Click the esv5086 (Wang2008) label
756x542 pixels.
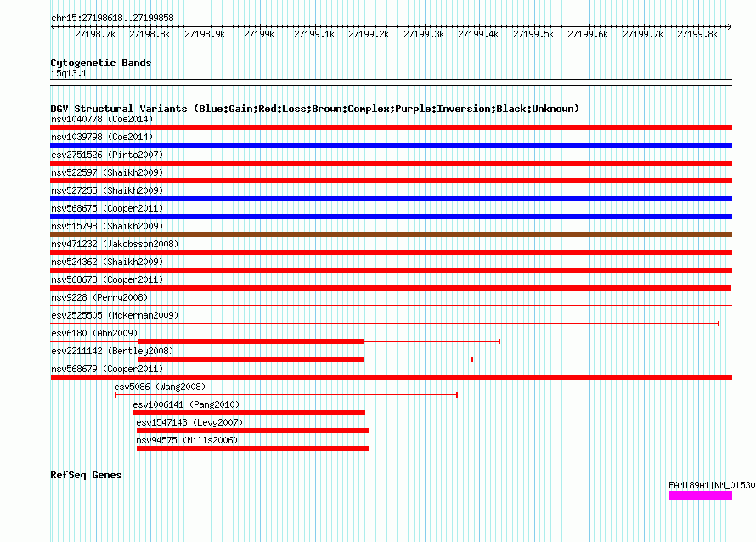tap(160, 387)
